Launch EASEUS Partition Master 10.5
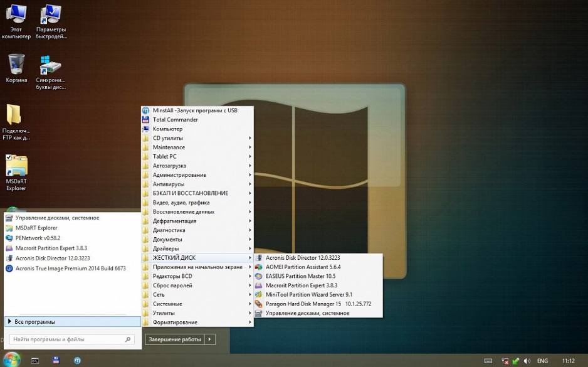The width and height of the screenshot is (588, 367). click(x=318, y=276)
